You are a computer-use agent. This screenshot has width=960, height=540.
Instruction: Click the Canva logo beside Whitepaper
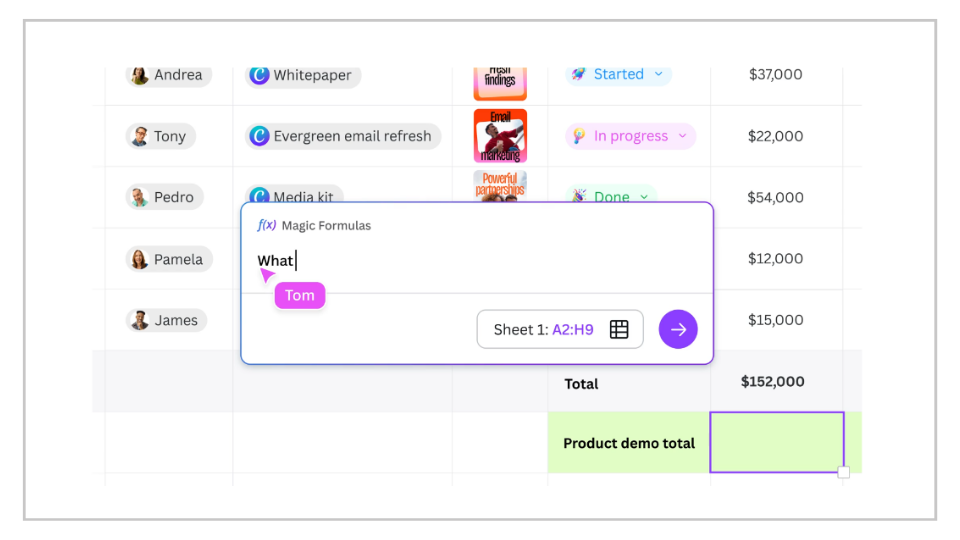(x=259, y=75)
